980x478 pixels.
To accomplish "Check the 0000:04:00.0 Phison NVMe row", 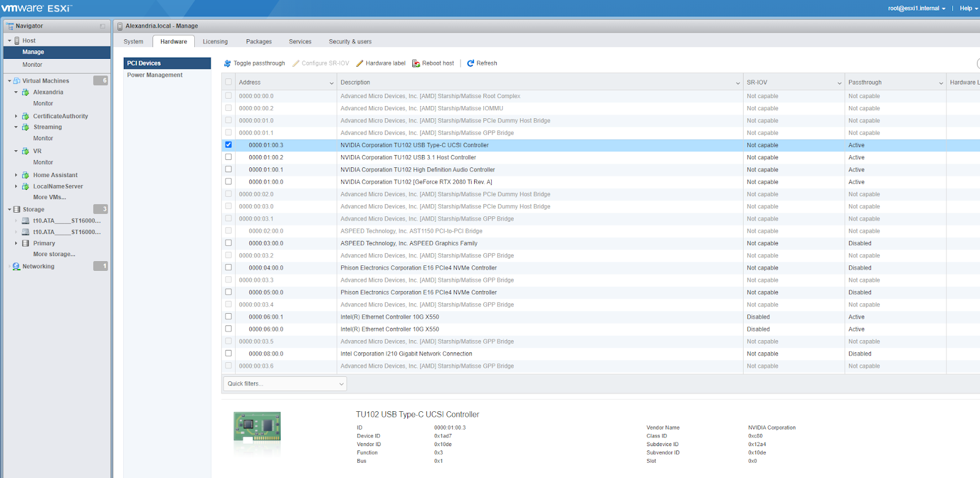I will (x=228, y=267).
